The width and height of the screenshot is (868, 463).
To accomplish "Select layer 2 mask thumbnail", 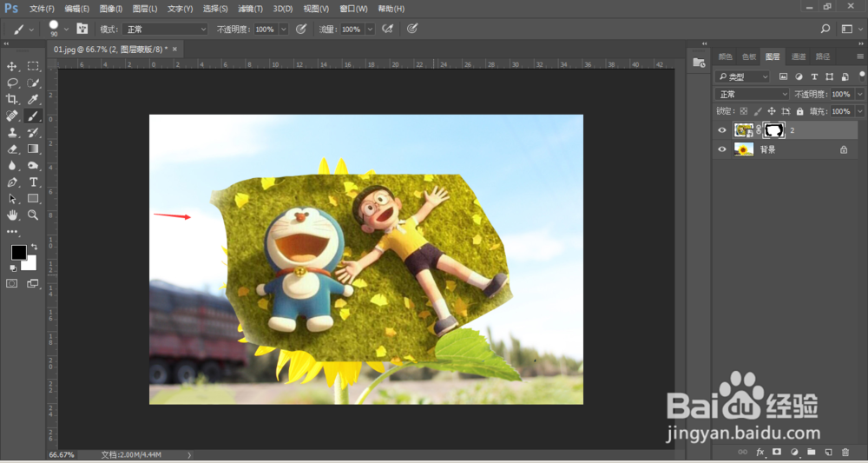I will click(x=774, y=130).
